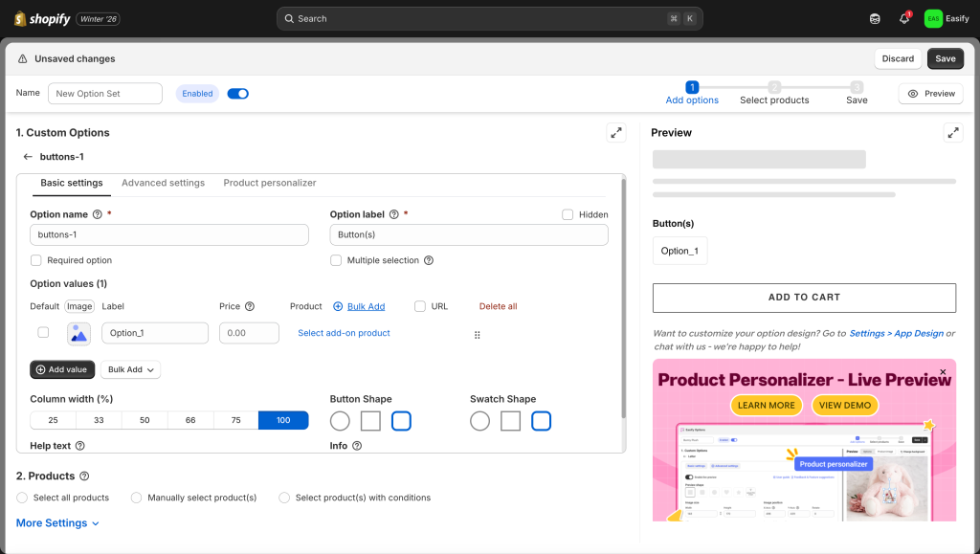Click the notifications bell icon
The width and height of the screenshot is (980, 554).
(904, 18)
